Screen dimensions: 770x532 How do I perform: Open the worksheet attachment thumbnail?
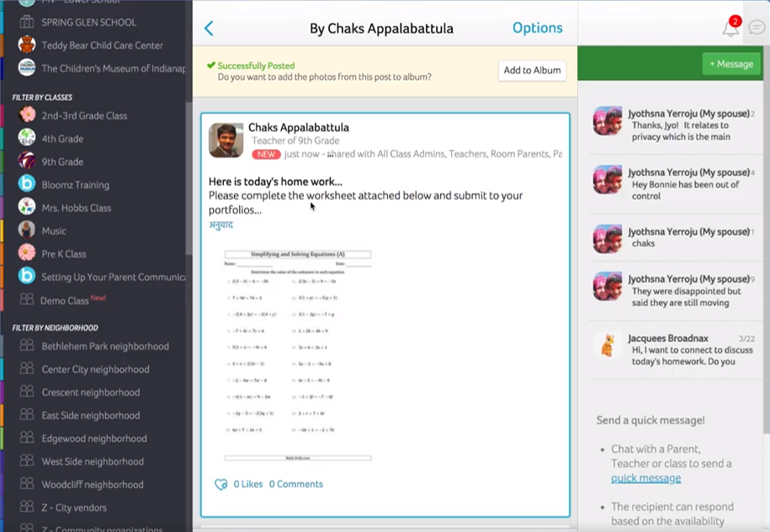[x=298, y=355]
